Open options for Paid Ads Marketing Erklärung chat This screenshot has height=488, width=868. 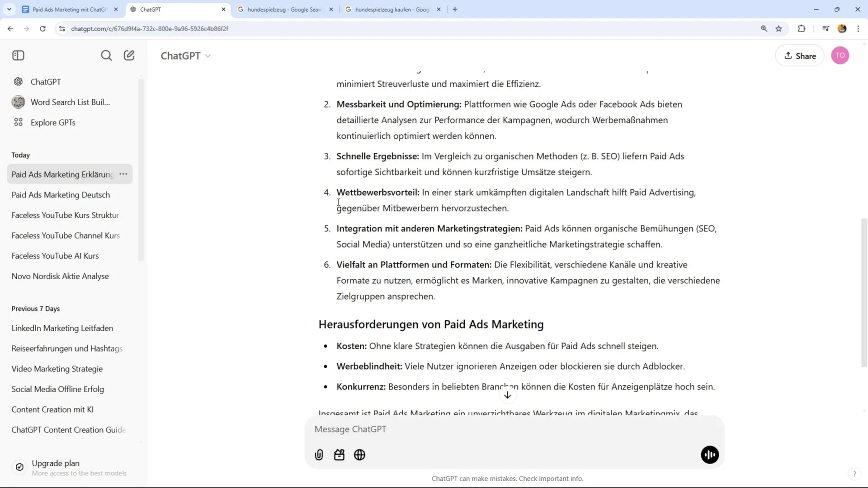point(123,174)
